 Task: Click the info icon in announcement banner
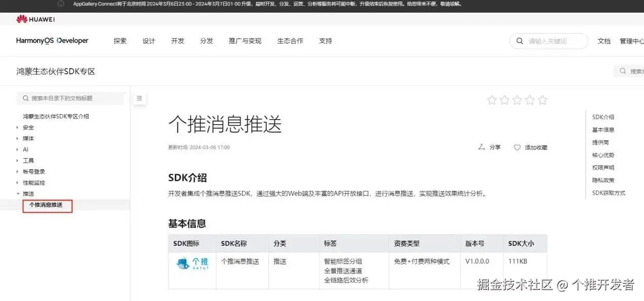pyautogui.click(x=61, y=4)
